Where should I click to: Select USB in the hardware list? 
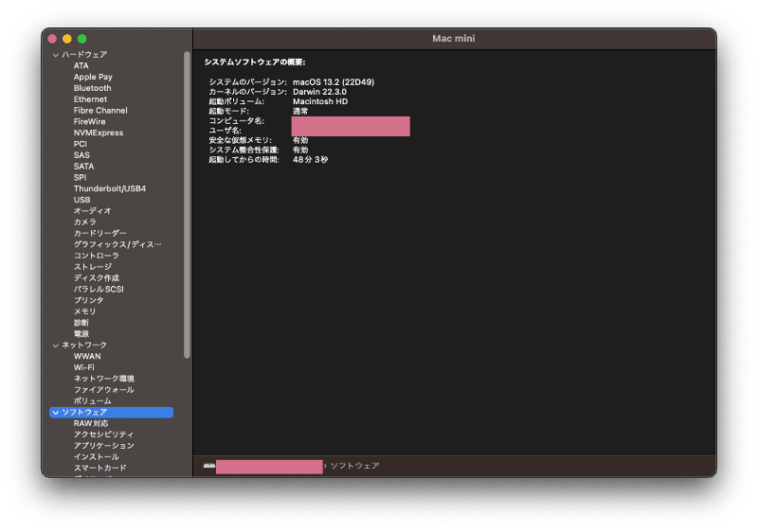point(81,200)
